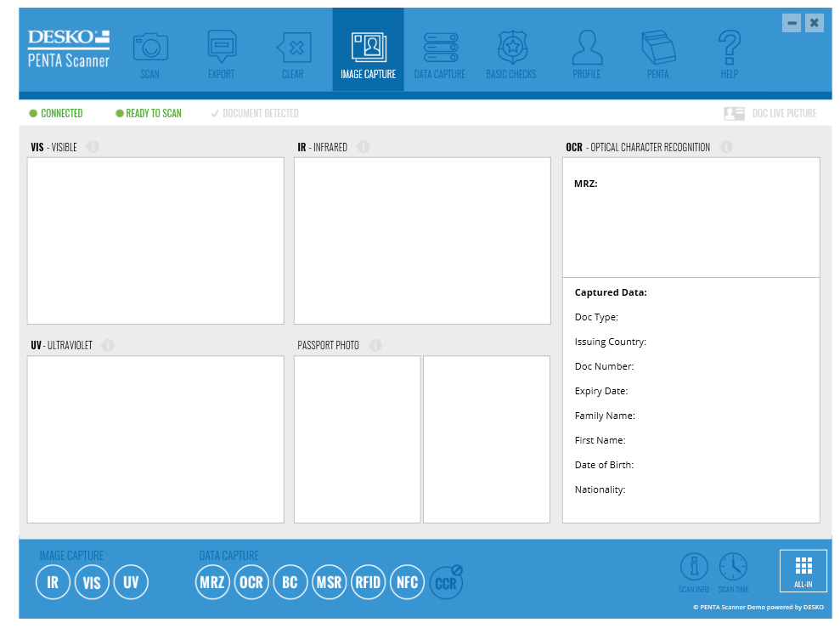Select the Scan tool in top toolbar
This screenshot has height=628, width=840.
tap(149, 49)
